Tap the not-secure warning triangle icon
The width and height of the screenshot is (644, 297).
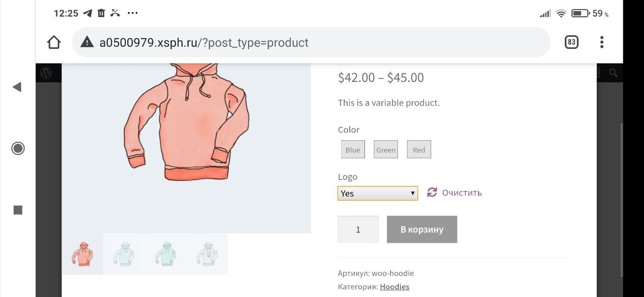87,42
